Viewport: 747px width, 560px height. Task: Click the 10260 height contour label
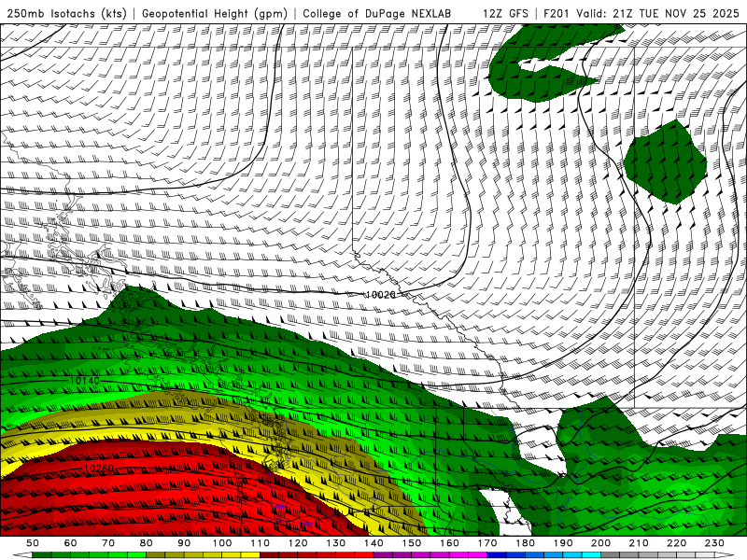tap(99, 469)
